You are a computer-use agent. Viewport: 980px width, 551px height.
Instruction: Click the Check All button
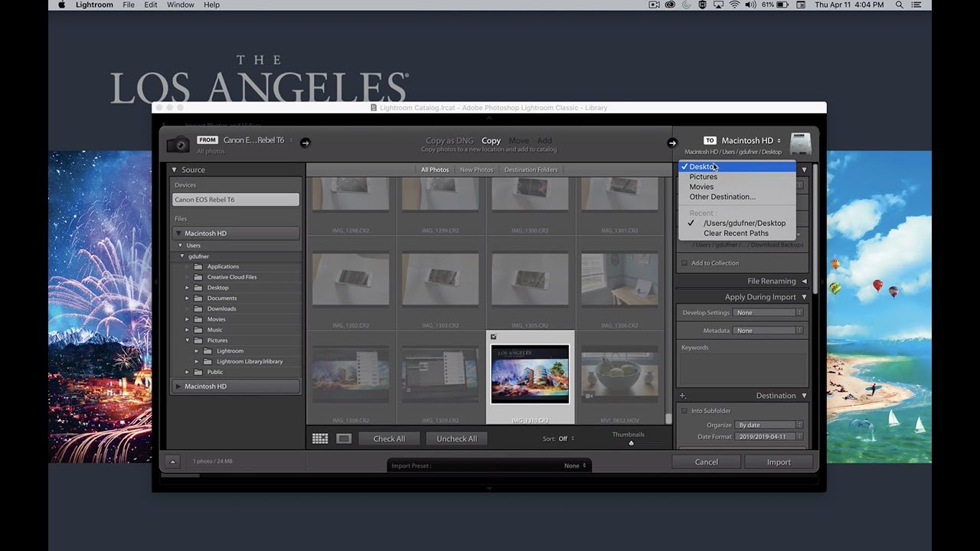point(389,439)
